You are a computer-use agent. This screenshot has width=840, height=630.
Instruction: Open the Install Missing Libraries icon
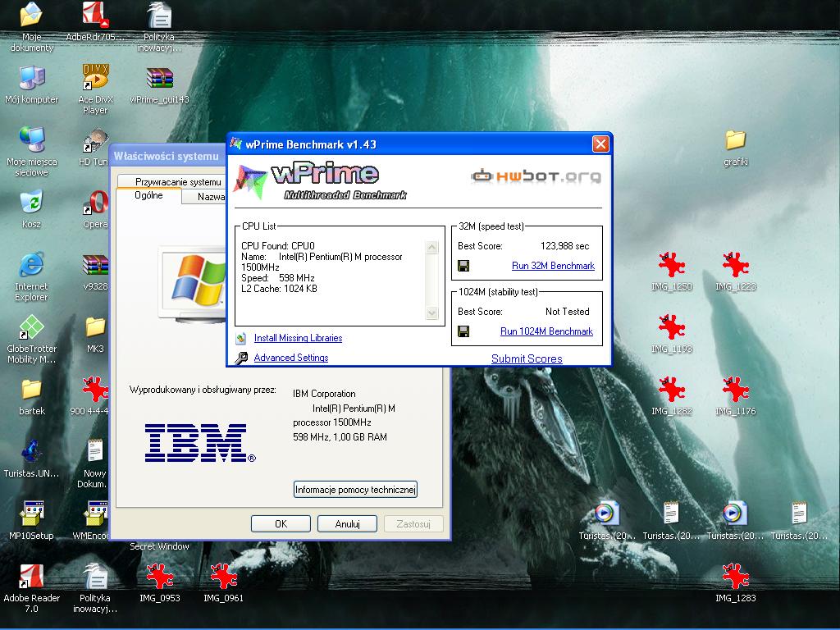(x=241, y=338)
